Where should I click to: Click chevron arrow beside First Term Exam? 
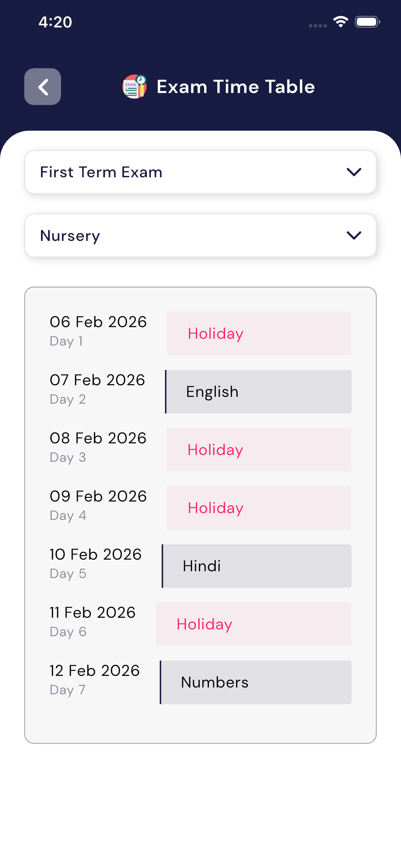pos(354,172)
